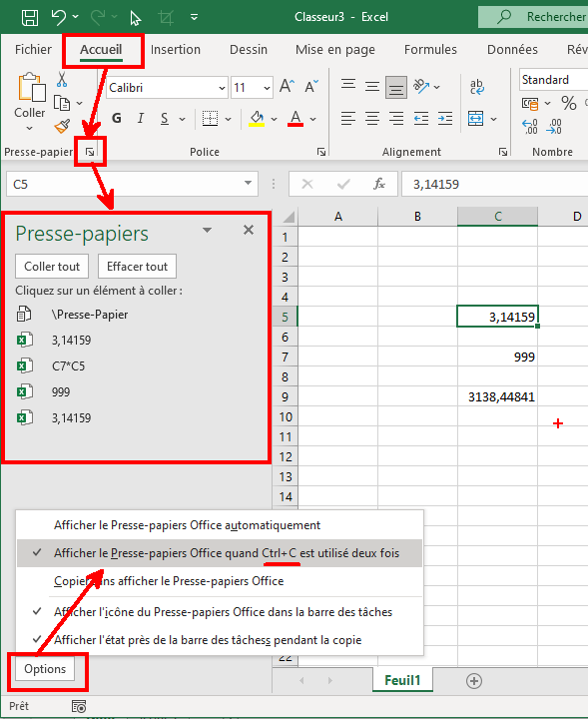
Task: Click the Options button in clipboard pane
Action: (x=45, y=669)
